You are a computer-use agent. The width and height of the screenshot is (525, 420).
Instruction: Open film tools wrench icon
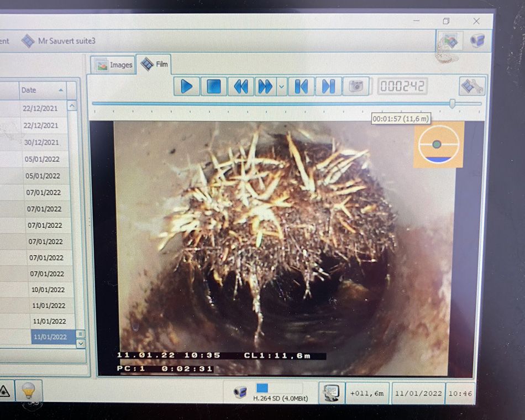click(x=471, y=86)
